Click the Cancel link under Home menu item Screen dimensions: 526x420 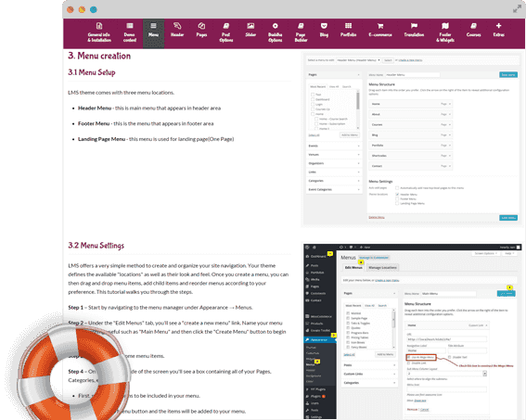coord(424,409)
